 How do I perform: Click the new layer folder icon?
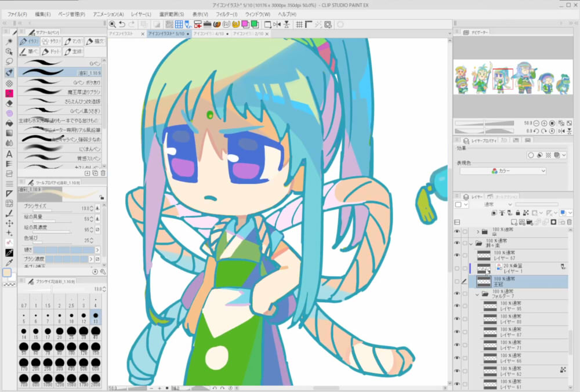click(x=530, y=222)
